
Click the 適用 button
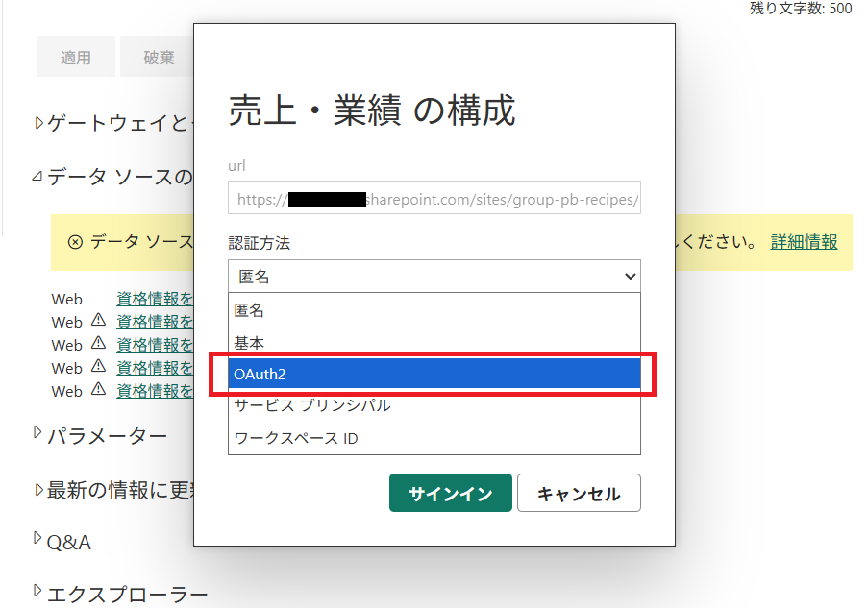pos(75,56)
